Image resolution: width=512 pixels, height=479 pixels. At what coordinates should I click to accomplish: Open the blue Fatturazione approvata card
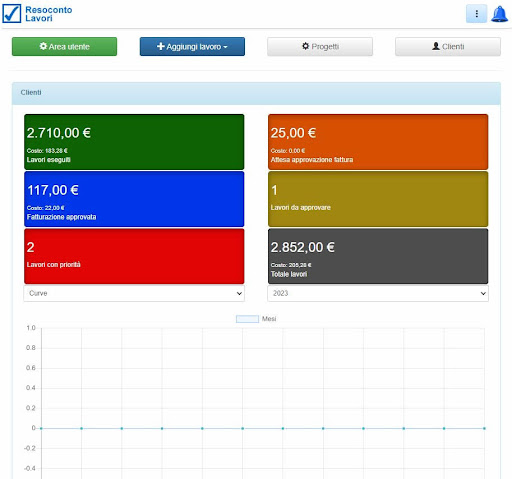(134, 199)
